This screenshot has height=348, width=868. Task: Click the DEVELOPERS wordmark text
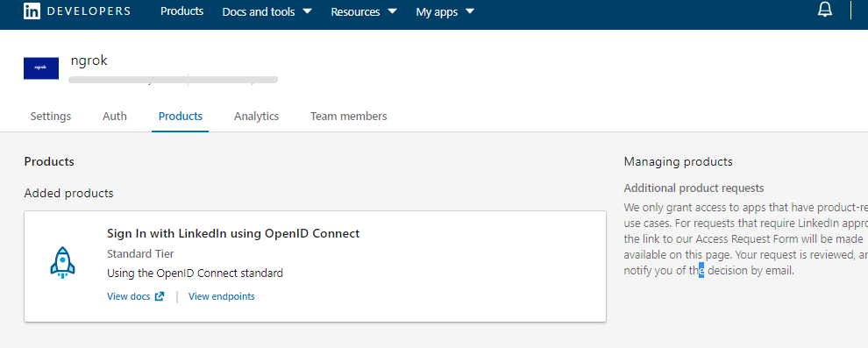click(89, 11)
